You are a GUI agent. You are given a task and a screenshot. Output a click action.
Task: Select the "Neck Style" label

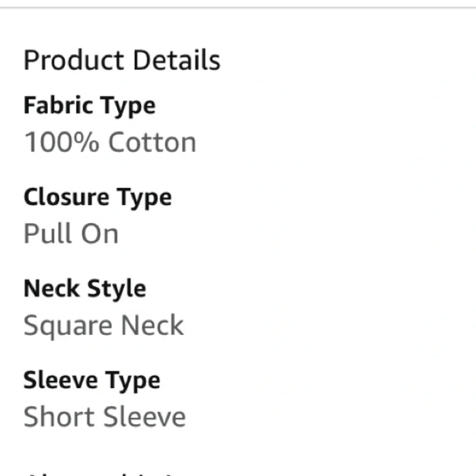85,288
